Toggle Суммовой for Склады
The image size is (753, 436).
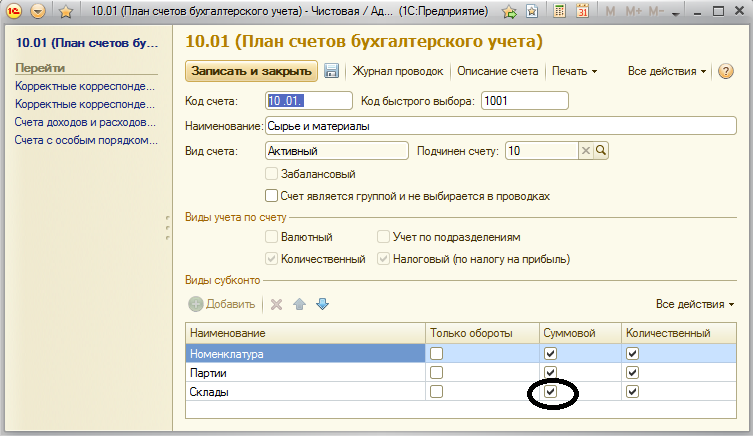[x=550, y=392]
